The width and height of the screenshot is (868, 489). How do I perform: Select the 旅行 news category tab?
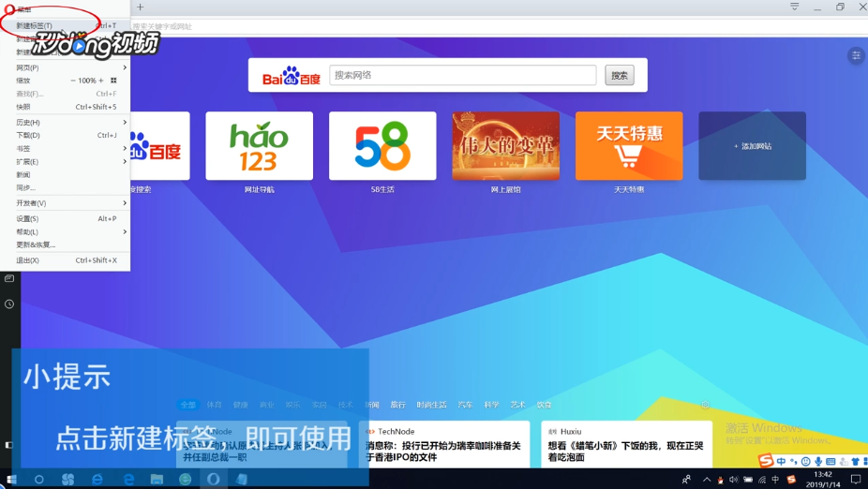[x=397, y=405]
